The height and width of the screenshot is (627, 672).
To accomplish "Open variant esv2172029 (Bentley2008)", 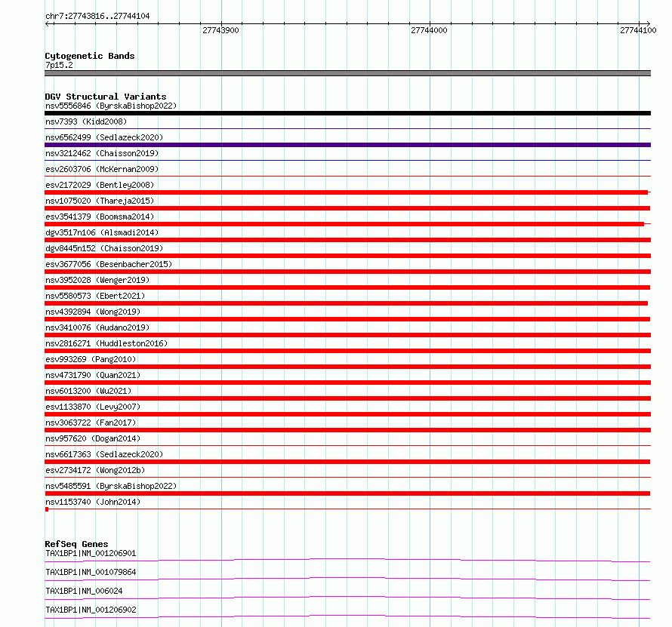I will pos(100,185).
